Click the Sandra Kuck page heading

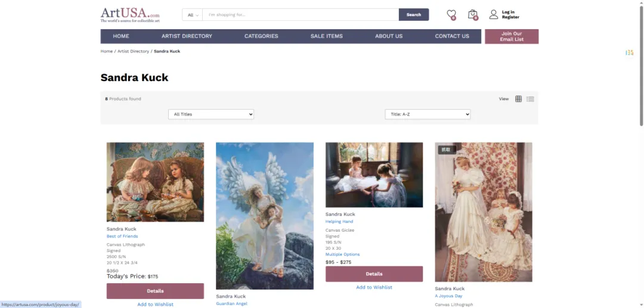[134, 77]
